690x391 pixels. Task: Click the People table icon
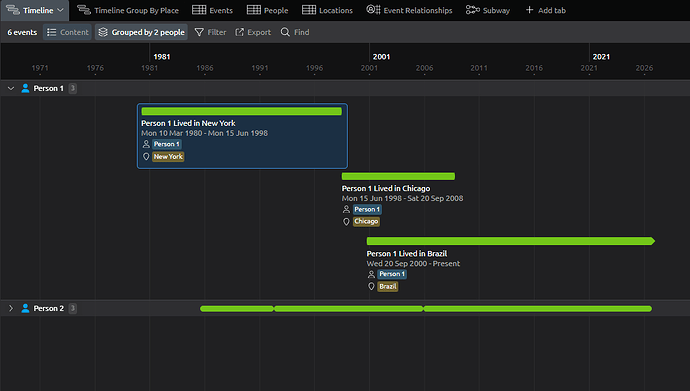click(253, 10)
